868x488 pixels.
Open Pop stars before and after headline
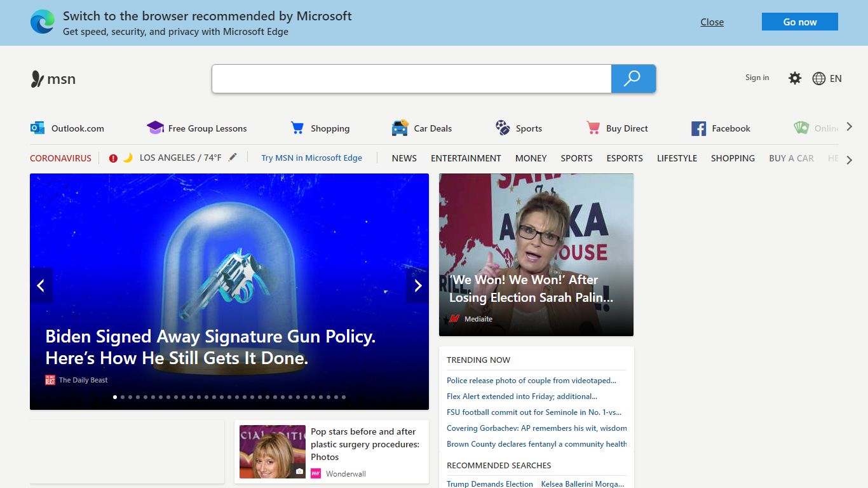365,444
